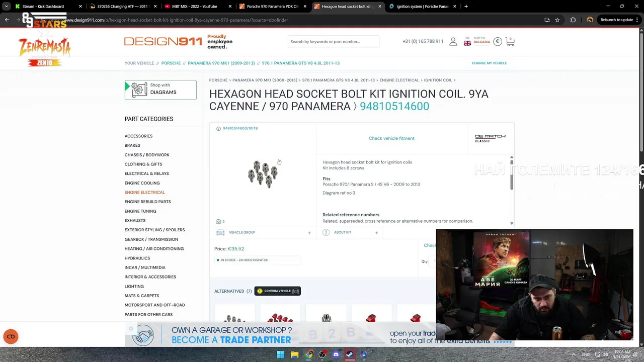Open the Exhausts category

coord(135,221)
